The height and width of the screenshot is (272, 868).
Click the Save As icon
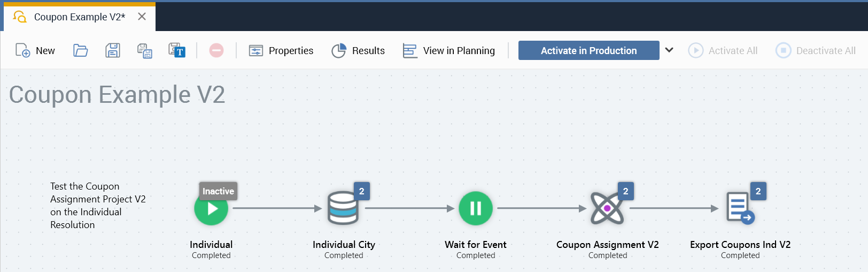coord(144,50)
